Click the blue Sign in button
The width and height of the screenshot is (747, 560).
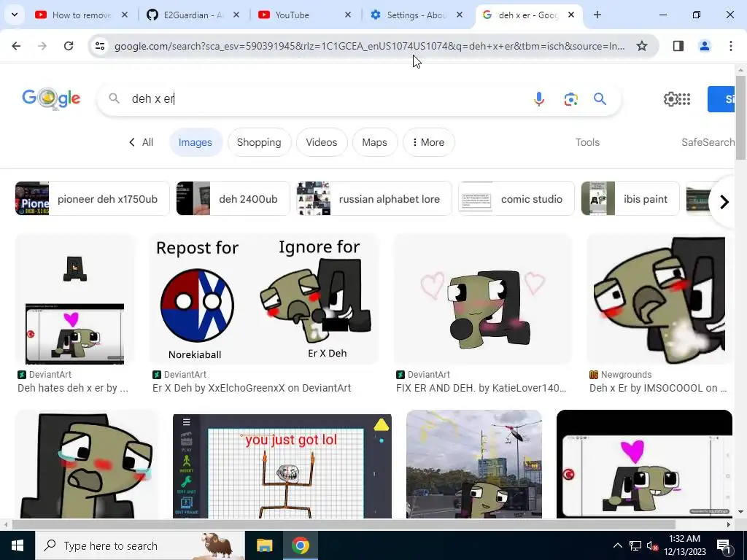point(721,99)
